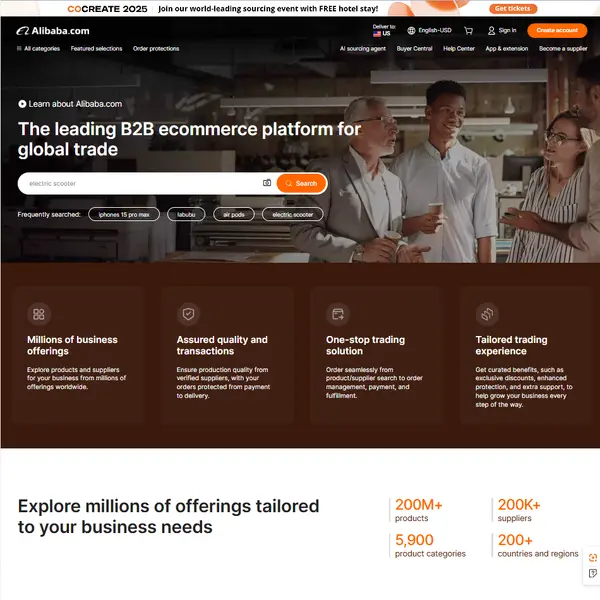
Task: Click the Sign in link
Action: (x=507, y=31)
